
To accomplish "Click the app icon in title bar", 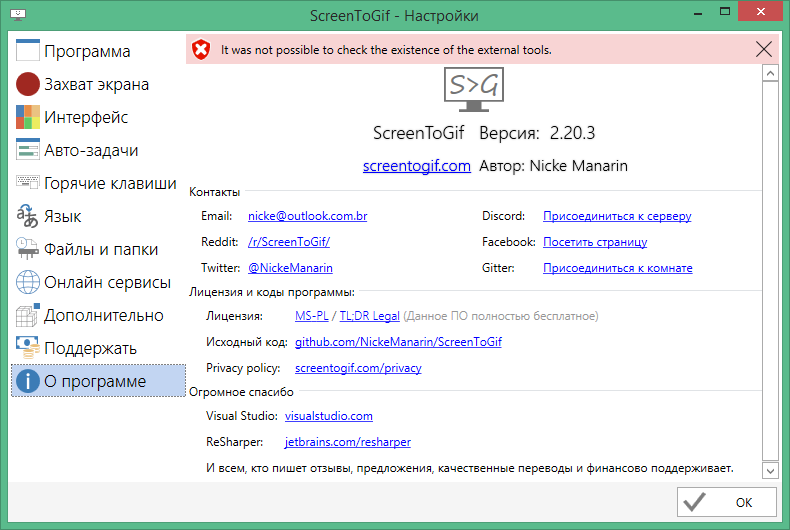I will (18, 14).
